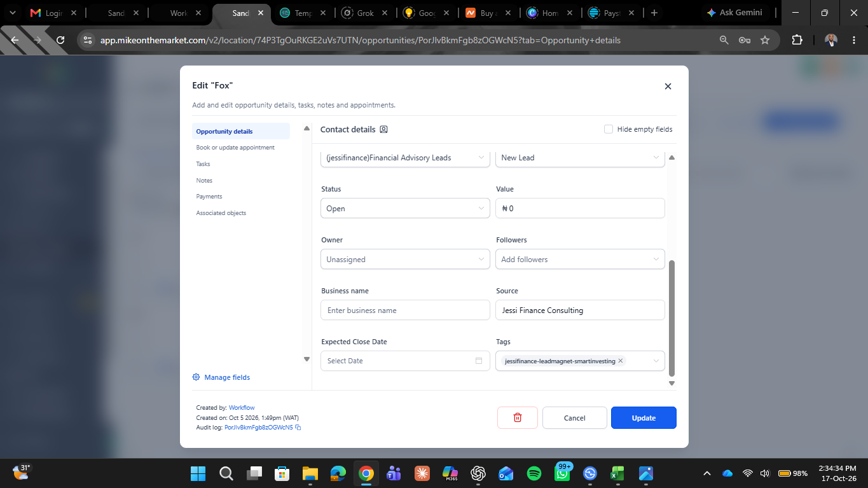Open the Tasks section

203,164
